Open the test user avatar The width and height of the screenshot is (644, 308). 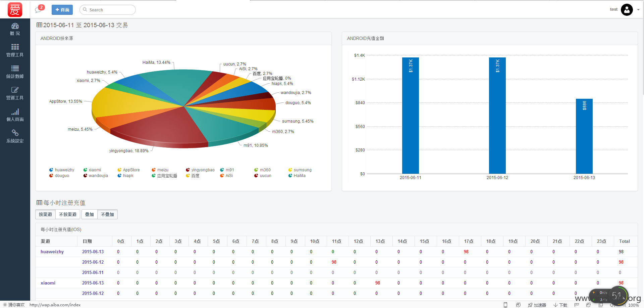pyautogui.click(x=627, y=9)
